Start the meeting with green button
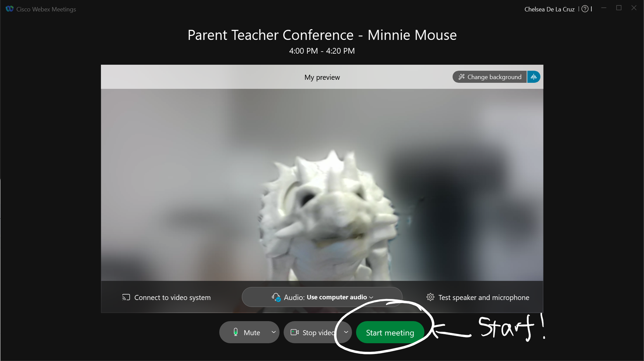Viewport: 644px width, 361px height. (390, 333)
